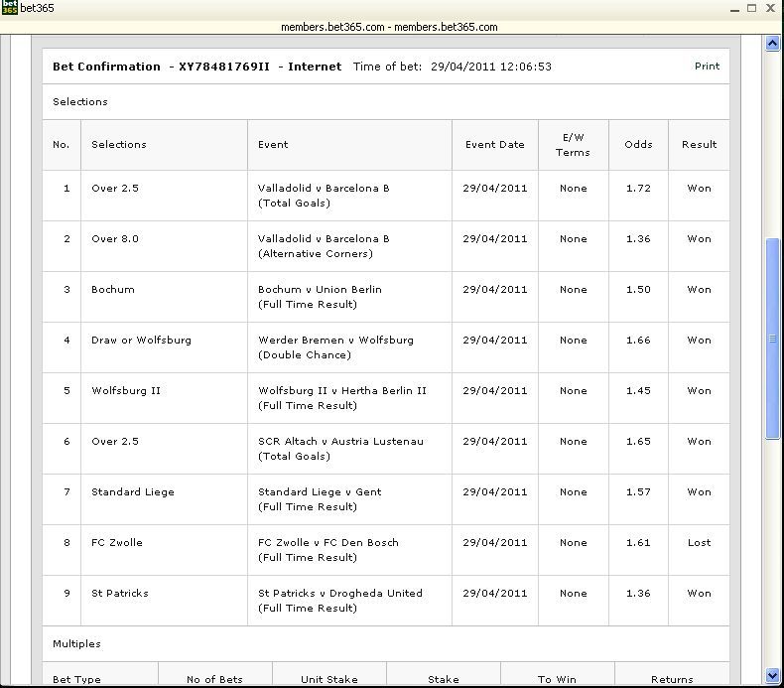Click the 'Won' result for St Patricks
The height and width of the screenshot is (688, 784).
click(699, 593)
